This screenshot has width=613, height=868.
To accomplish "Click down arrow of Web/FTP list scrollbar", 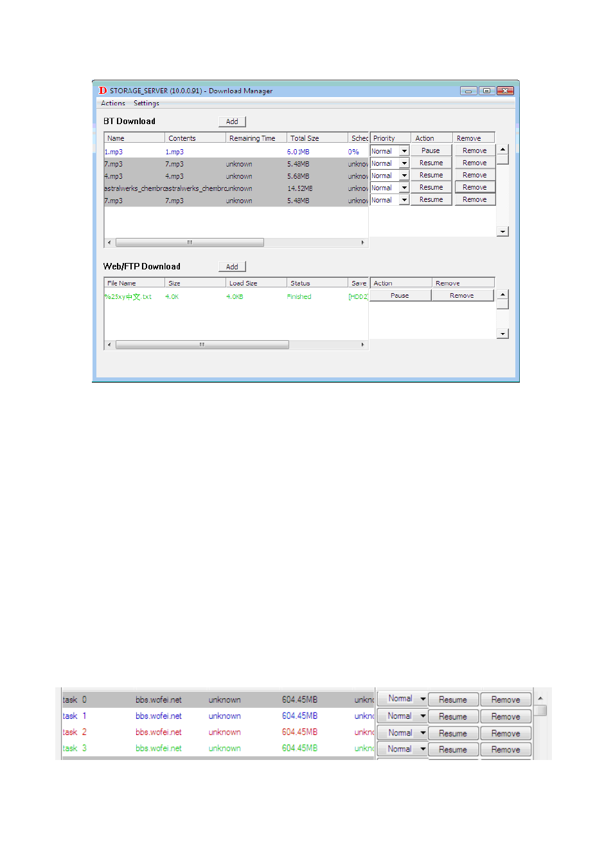I will 503,334.
